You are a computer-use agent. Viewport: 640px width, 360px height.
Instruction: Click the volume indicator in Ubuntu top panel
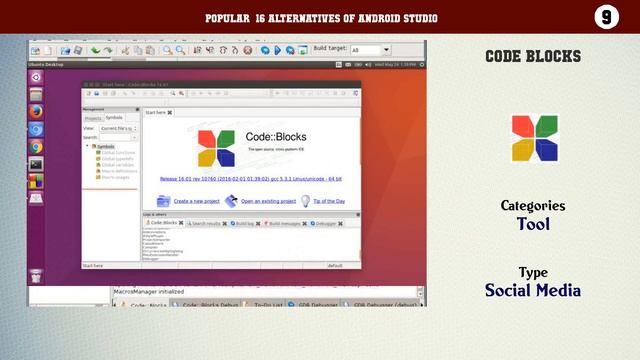coord(368,64)
